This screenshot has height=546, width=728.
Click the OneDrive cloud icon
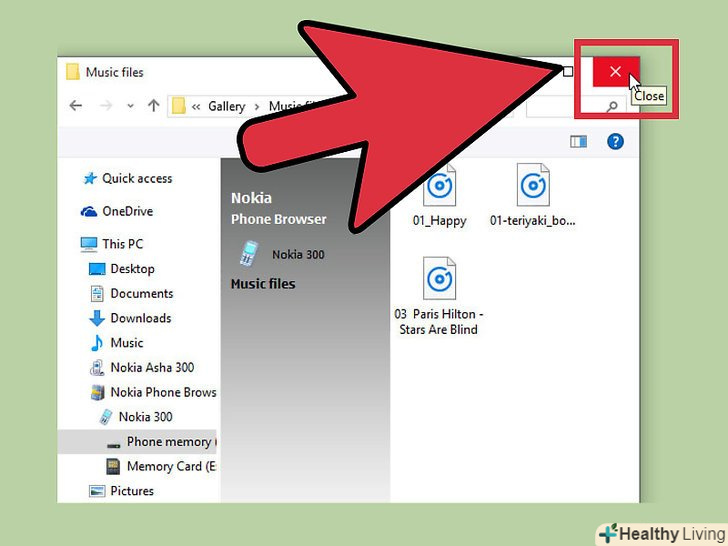coord(89,212)
